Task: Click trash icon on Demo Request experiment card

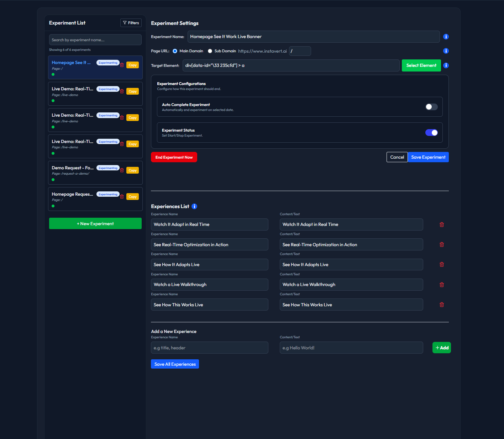Action: click(122, 170)
